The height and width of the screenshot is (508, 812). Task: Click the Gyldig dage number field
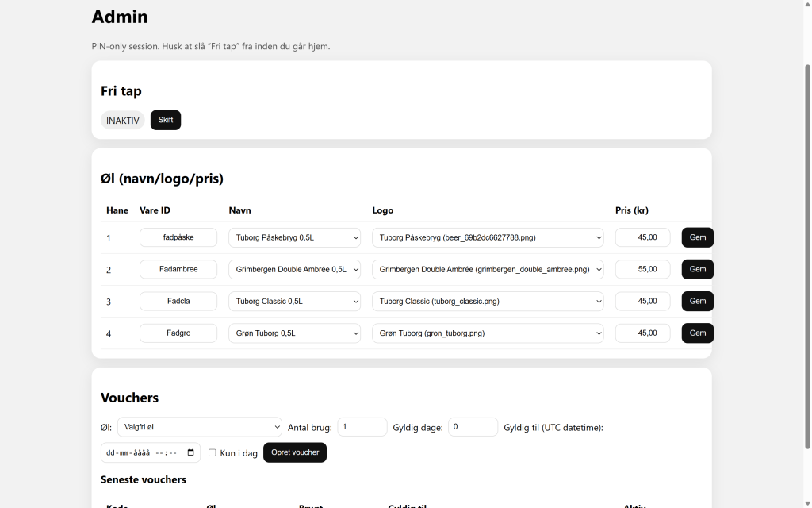tap(473, 427)
